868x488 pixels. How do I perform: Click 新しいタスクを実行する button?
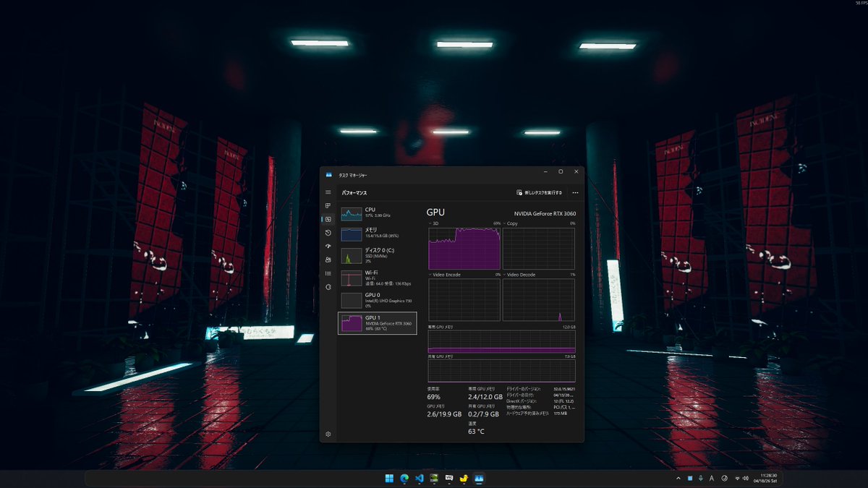[x=539, y=193]
